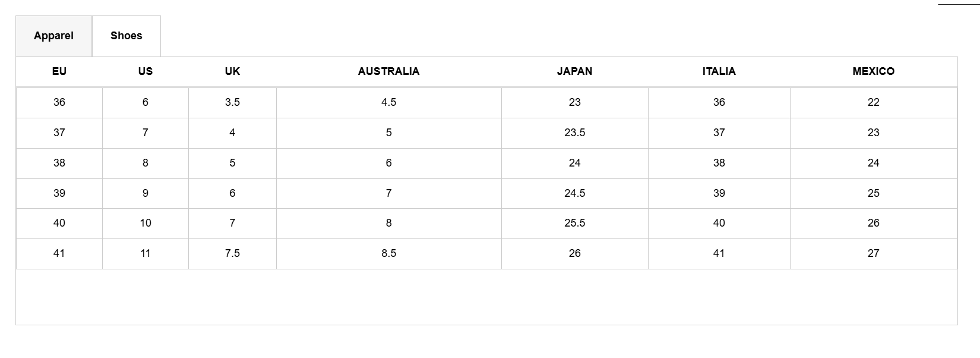Click the UK size 3.5 cell
Image resolution: width=980 pixels, height=358 pixels.
[x=232, y=102]
